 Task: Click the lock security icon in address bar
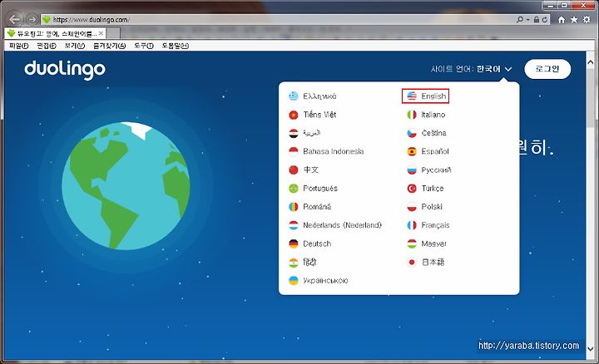pos(537,19)
